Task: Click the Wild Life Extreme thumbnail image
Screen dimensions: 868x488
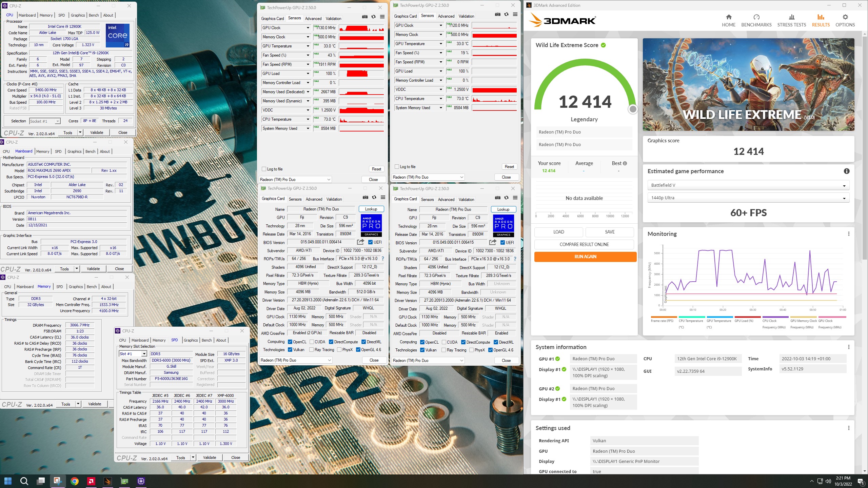Action: [748, 84]
